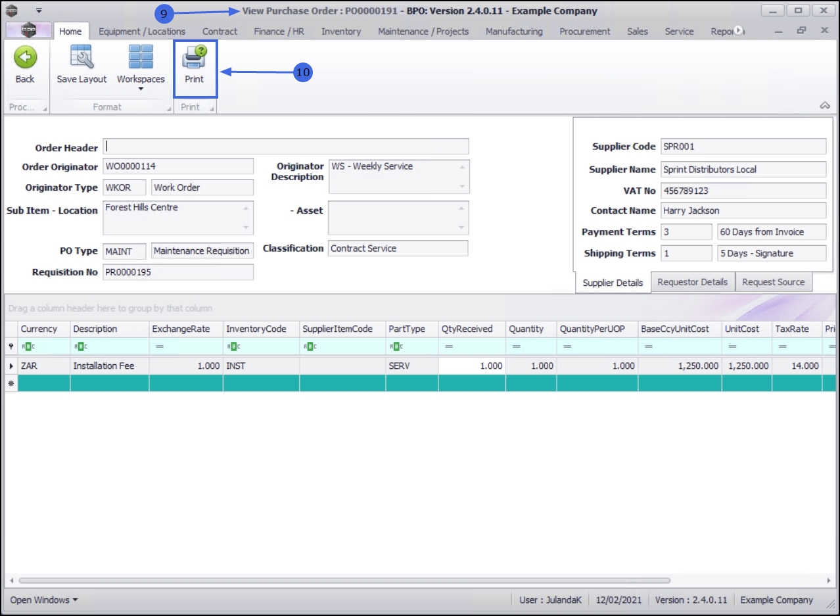The image size is (840, 616).
Task: Select the Supplier Details tab
Action: 613,283
